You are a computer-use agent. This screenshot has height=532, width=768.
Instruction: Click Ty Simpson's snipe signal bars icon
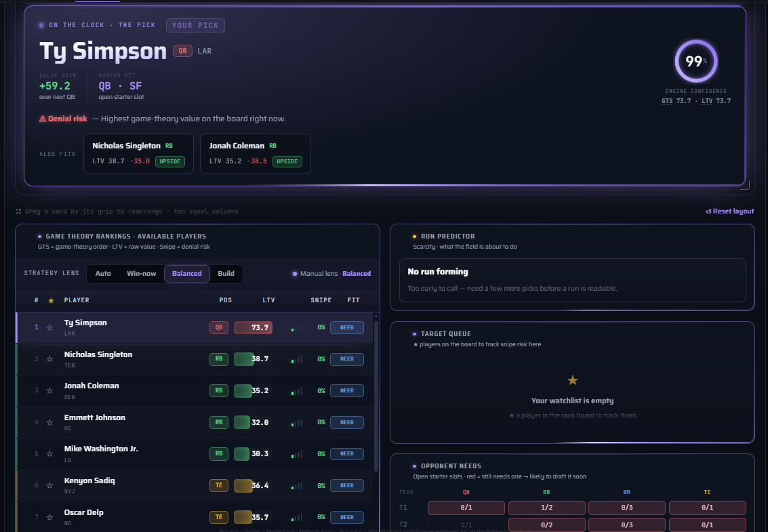tap(297, 328)
